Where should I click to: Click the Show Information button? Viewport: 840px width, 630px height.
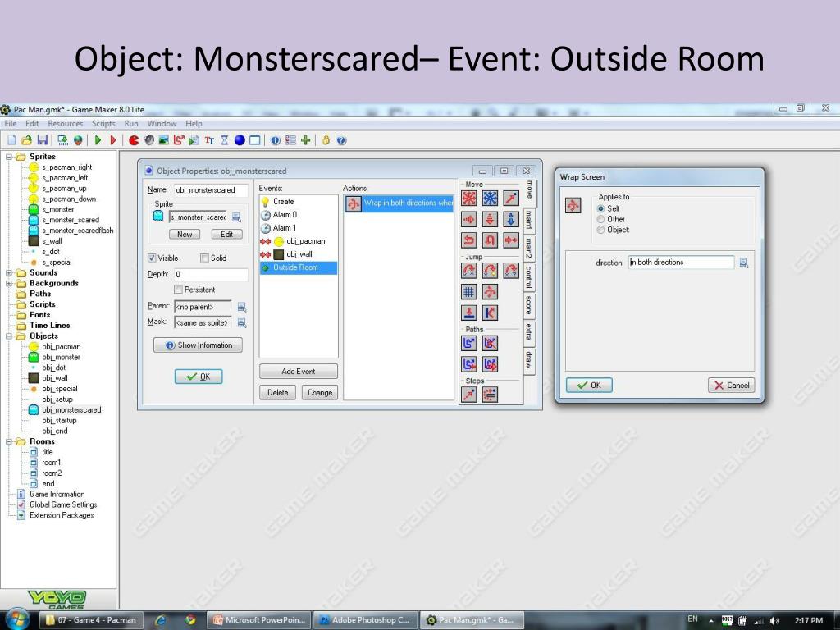pyautogui.click(x=198, y=345)
